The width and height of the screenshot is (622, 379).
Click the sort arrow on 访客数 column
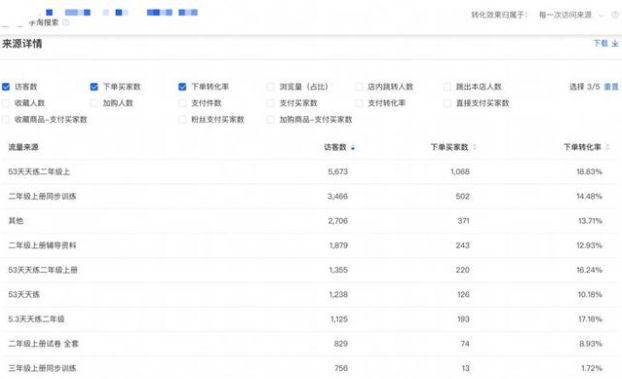[x=353, y=148]
